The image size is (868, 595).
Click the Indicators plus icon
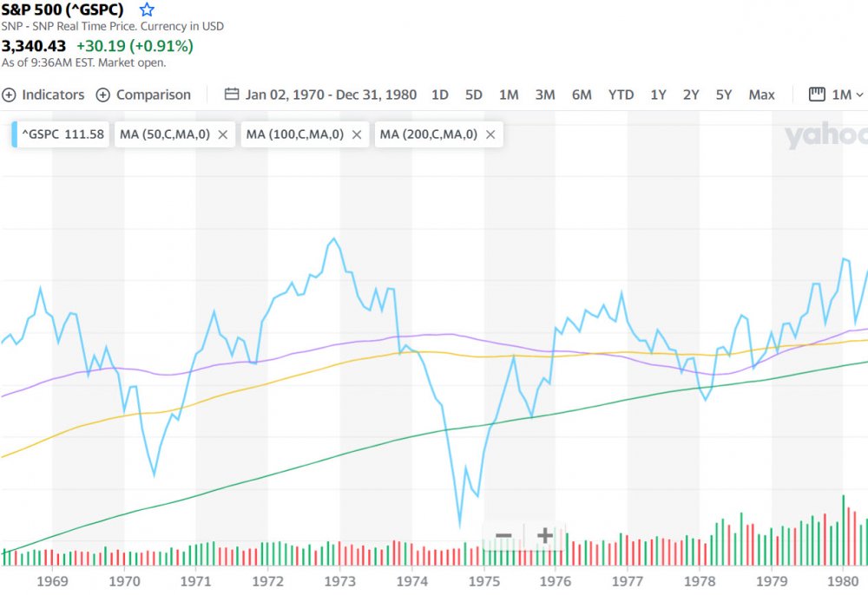coord(10,95)
